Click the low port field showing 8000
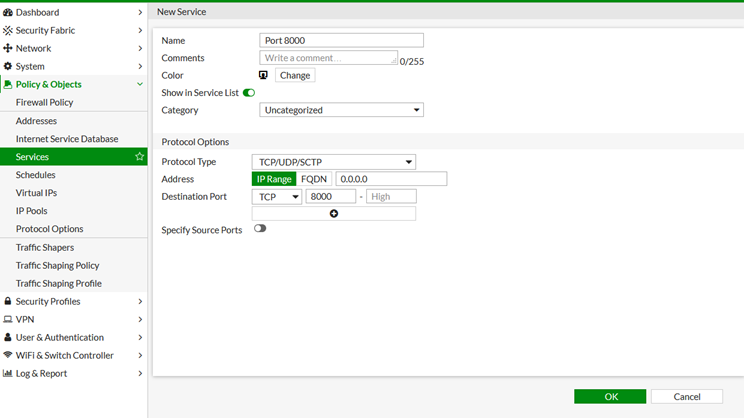Image resolution: width=744 pixels, height=418 pixels. [x=330, y=196]
